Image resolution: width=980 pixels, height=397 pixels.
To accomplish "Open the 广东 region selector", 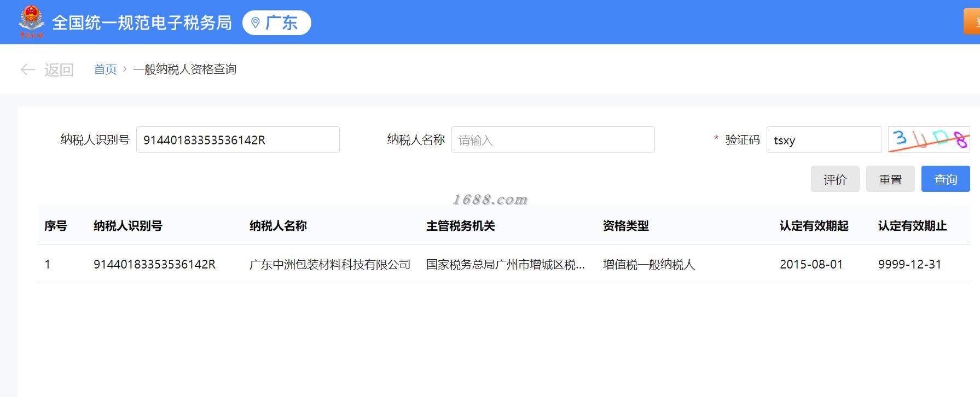I will pos(277,23).
